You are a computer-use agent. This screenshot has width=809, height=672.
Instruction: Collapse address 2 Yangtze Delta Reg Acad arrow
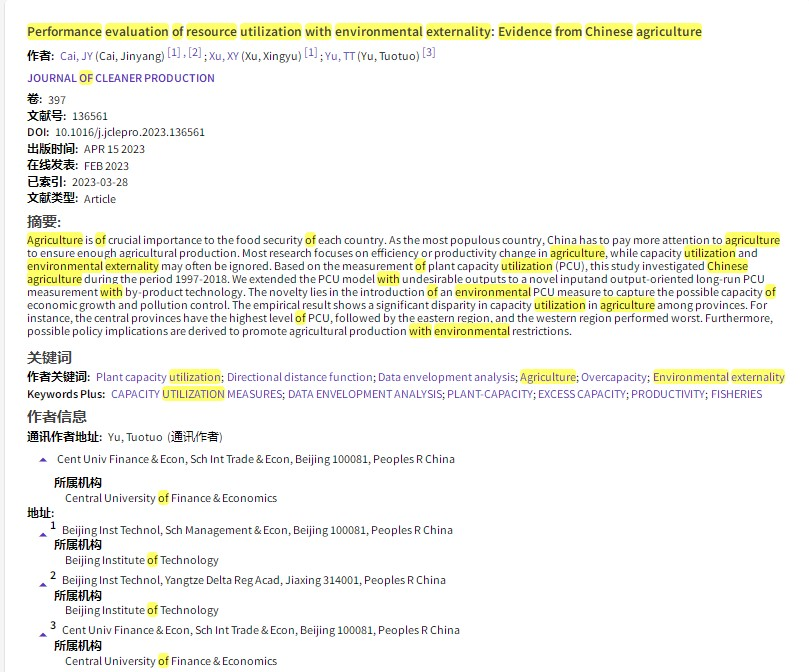tap(43, 583)
